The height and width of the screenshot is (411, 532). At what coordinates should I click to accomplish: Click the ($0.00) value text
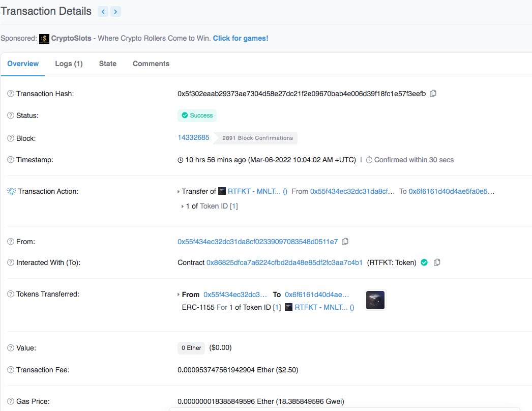[221, 348]
